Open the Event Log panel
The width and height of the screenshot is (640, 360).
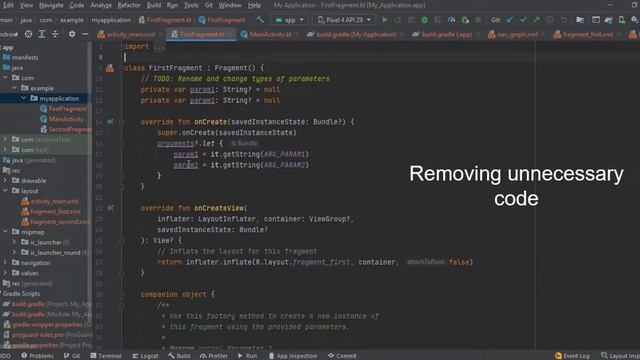(x=572, y=356)
